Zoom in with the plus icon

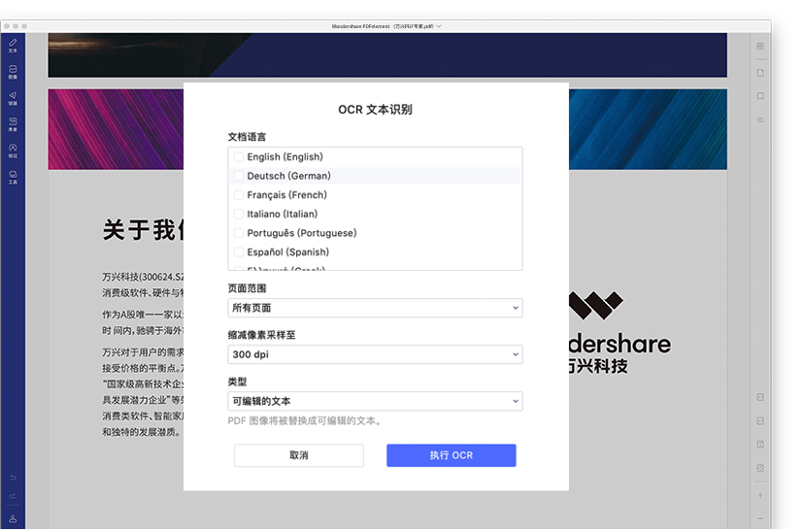760,495
